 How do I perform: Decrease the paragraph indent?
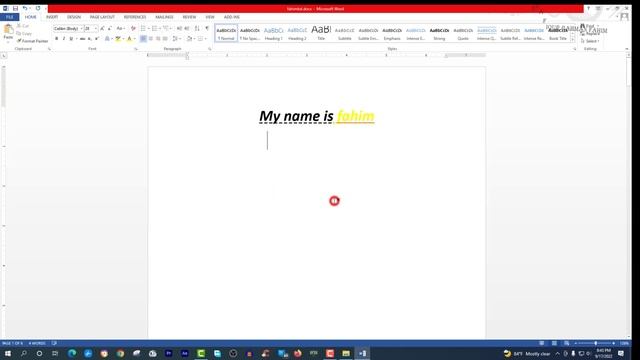point(179,29)
